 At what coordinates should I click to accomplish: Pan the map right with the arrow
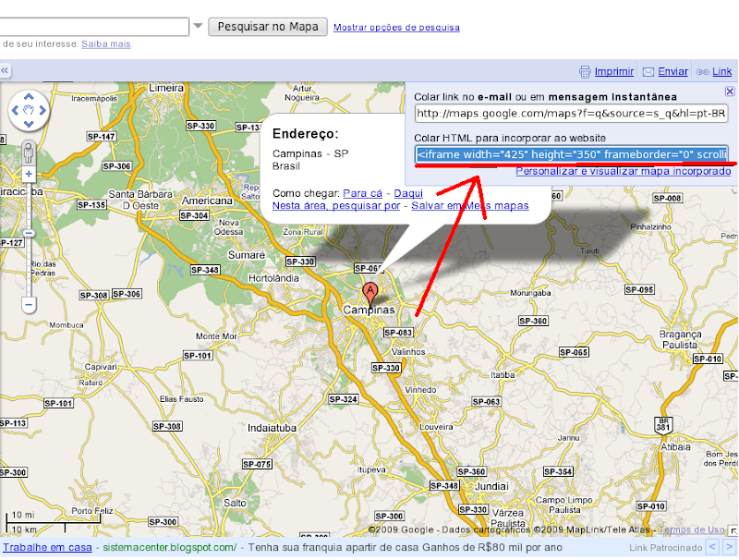tap(42, 110)
